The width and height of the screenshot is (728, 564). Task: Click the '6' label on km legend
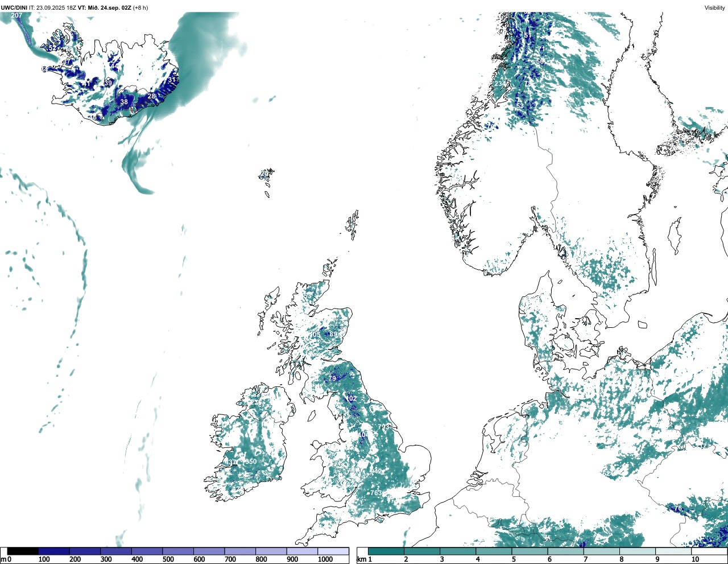click(x=550, y=559)
